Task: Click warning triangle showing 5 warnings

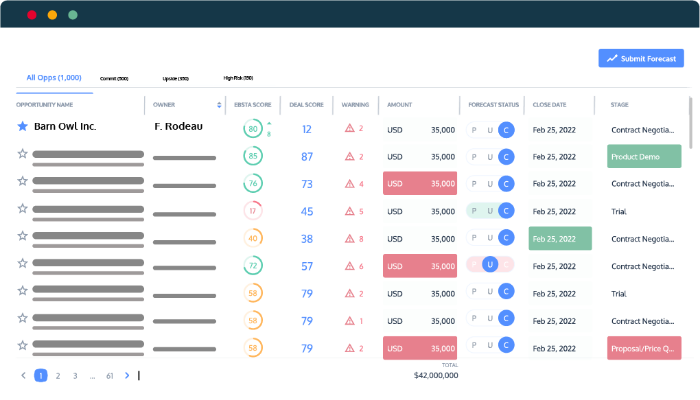Action: (x=350, y=211)
